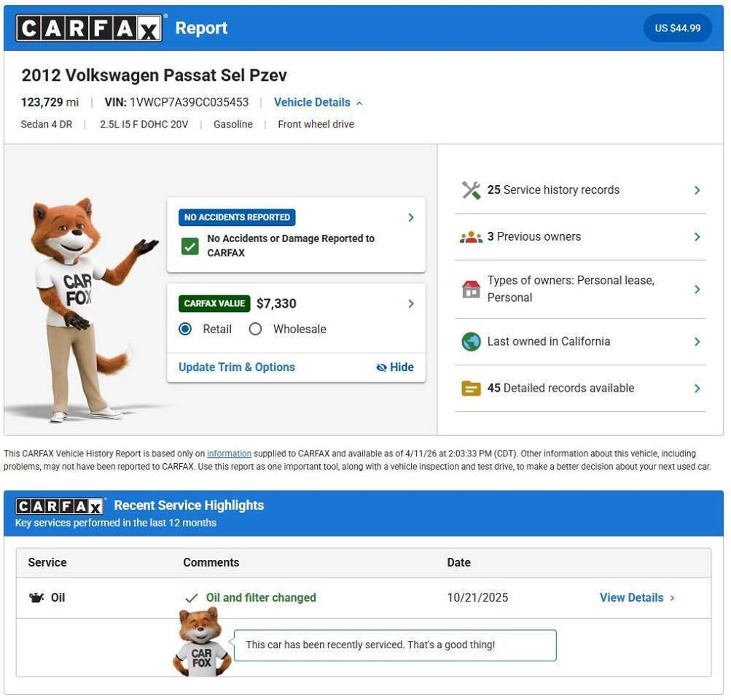Click the Gasoline fuel type text
Screen dimensions: 731x700
point(233,125)
